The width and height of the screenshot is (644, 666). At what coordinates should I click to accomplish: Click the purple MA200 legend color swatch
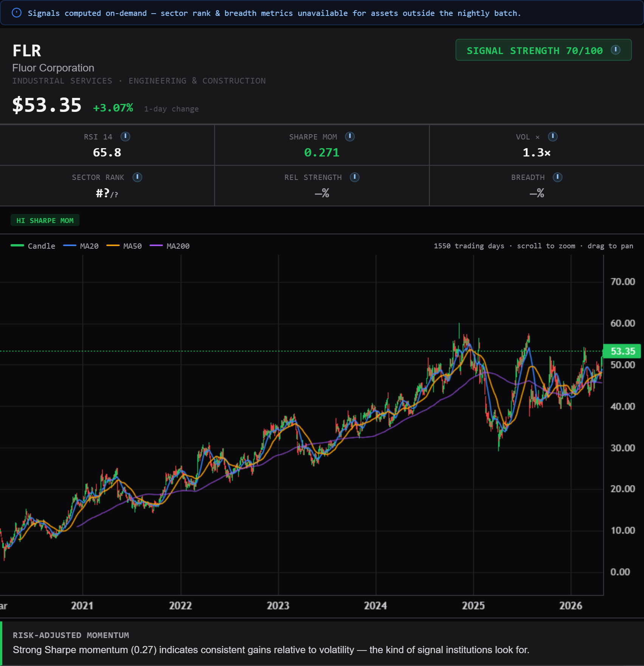pyautogui.click(x=156, y=246)
